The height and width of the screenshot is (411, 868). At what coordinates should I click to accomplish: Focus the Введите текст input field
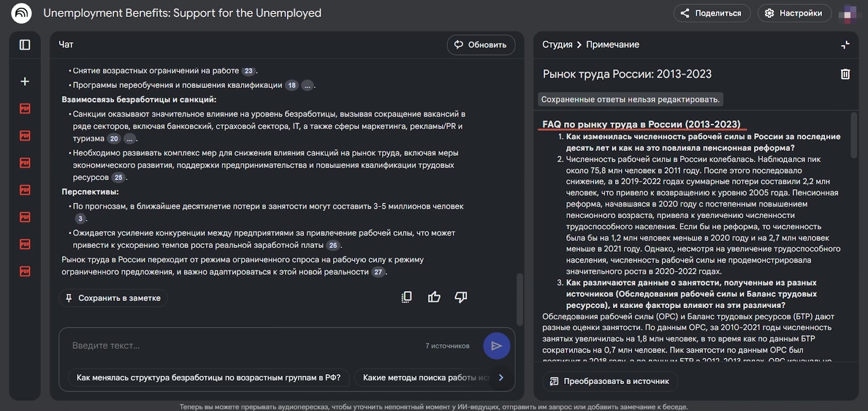click(x=244, y=345)
